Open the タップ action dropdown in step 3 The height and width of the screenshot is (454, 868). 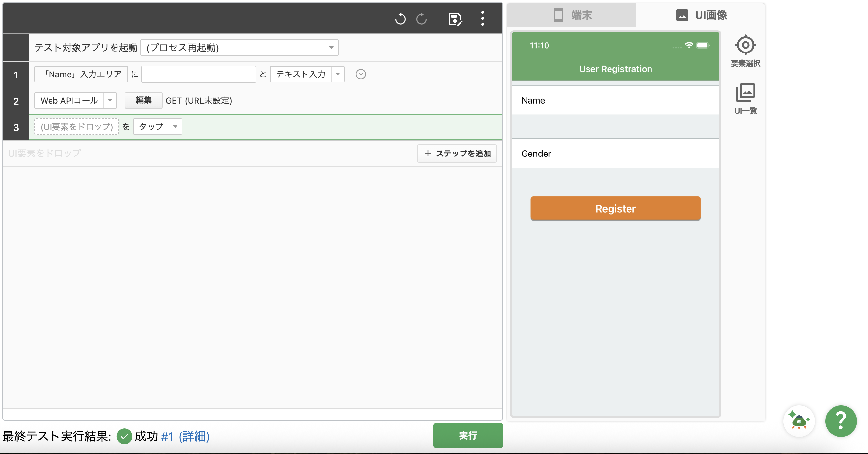(175, 127)
